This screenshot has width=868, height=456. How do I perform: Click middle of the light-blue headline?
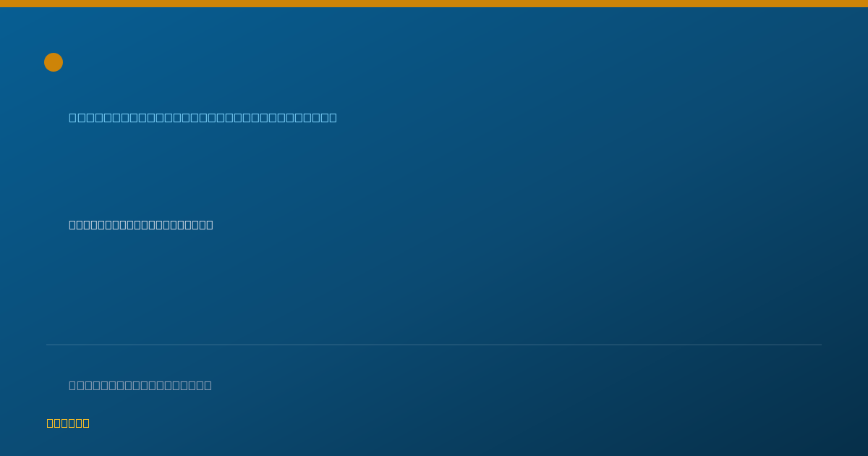[203, 117]
